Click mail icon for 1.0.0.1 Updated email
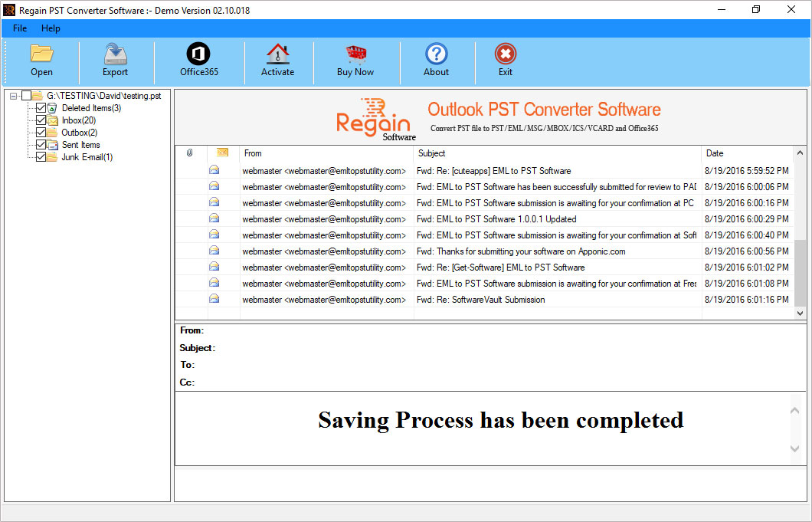Viewport: 812px width, 522px height. [214, 218]
